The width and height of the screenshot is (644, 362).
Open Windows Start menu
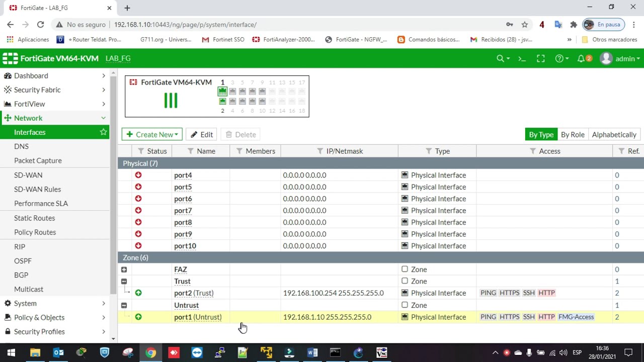11,352
